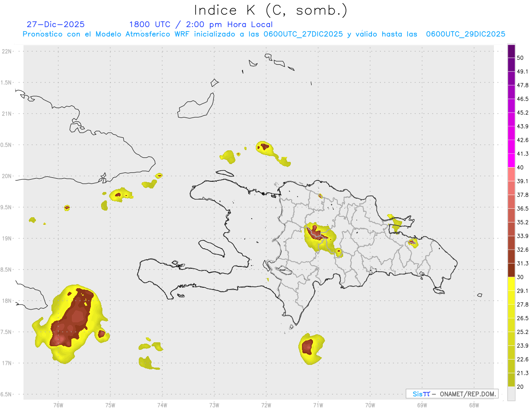Click the "25.2" value on the color scale

pos(523,332)
